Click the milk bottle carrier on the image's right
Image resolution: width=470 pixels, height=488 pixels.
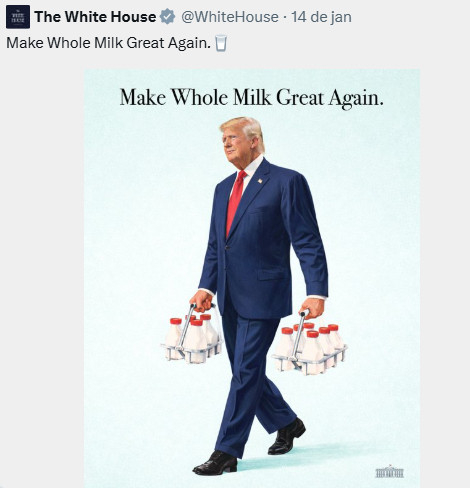(309, 345)
